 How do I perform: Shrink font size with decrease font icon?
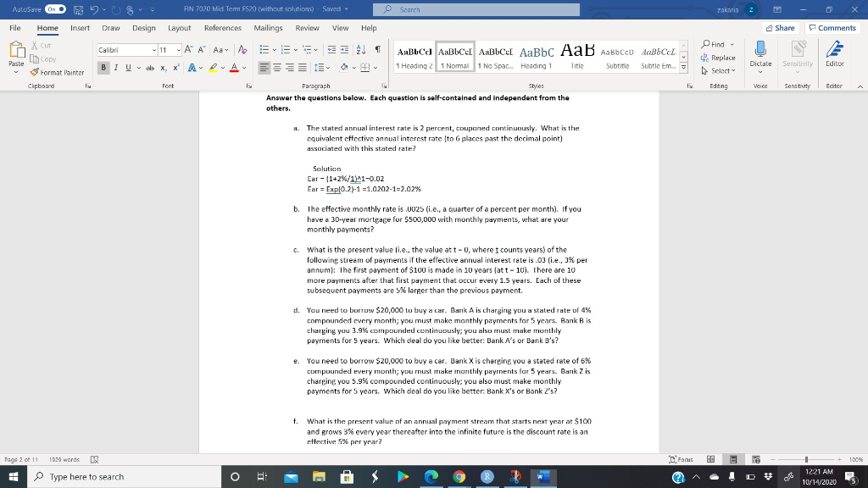tap(202, 50)
